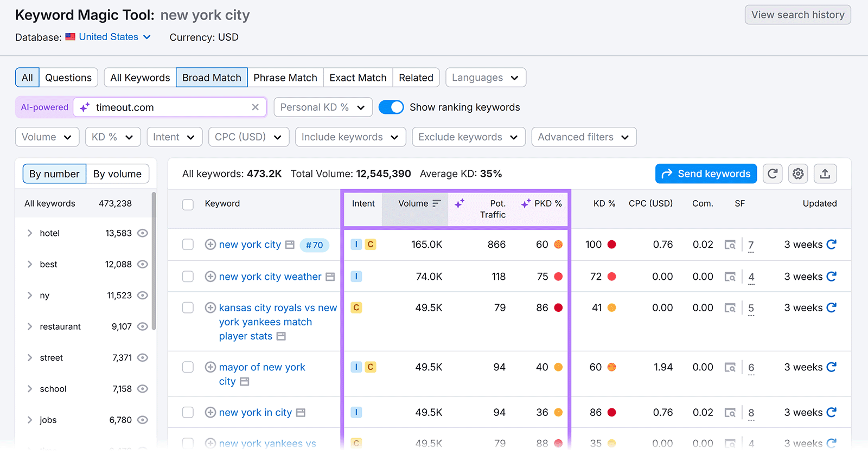Clear the timeout.com domain field
Viewport: 868px width, 455px height.
(x=255, y=107)
